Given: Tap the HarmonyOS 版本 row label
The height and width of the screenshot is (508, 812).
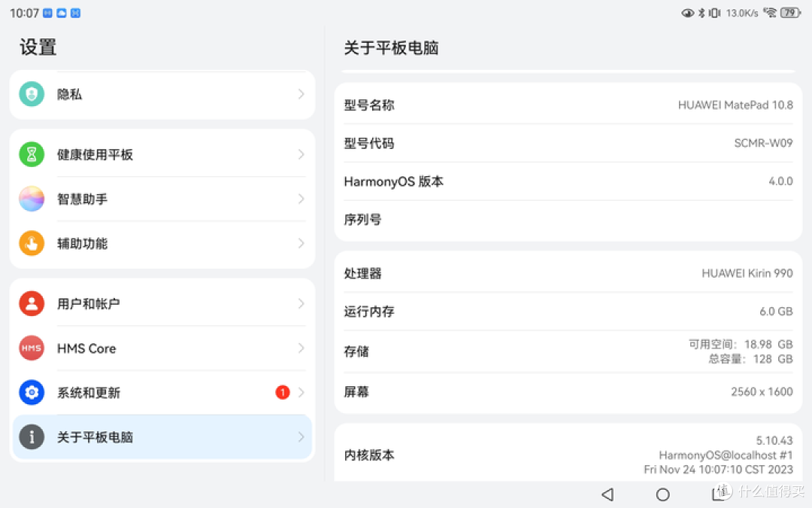Looking at the screenshot, I should point(393,181).
